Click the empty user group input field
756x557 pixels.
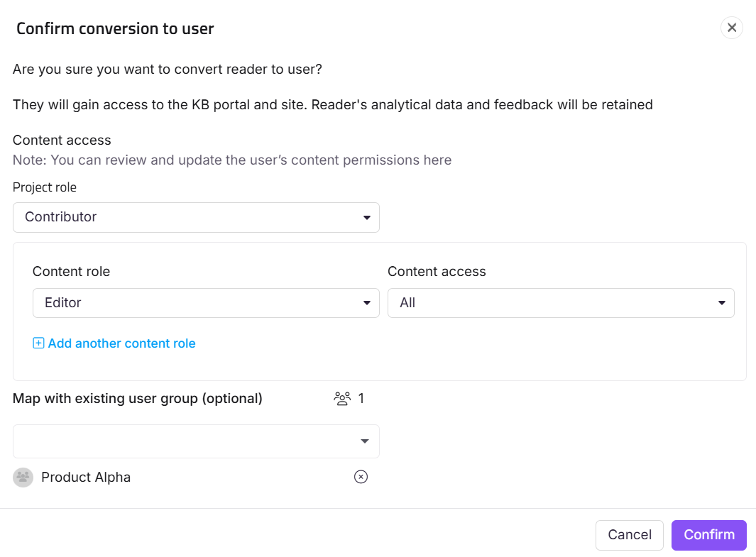(177, 441)
